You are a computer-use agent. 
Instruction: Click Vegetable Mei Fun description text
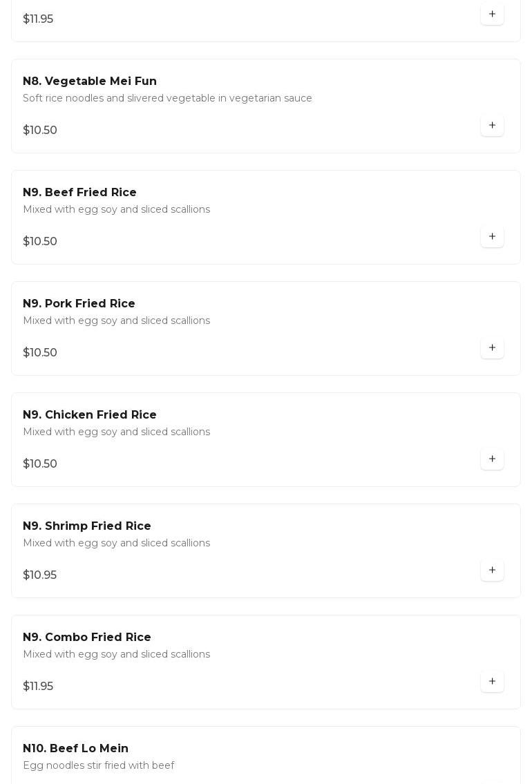167,98
